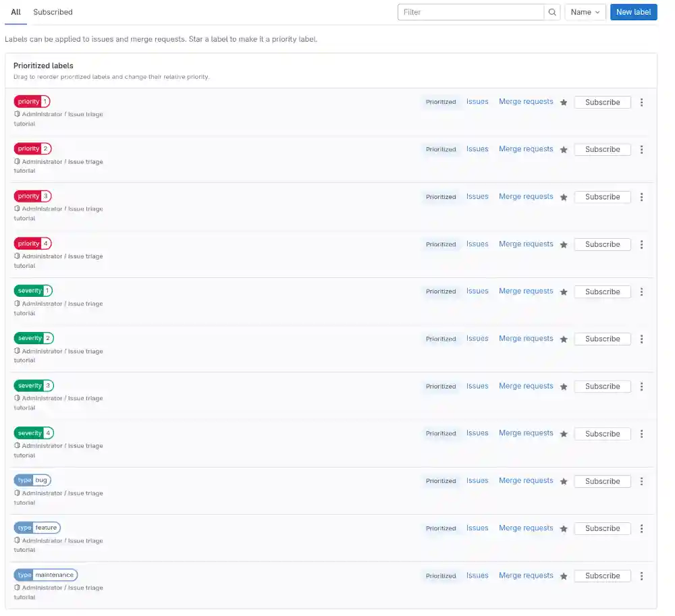Click the New label button
Screen dimensions: 675x616
[633, 11]
